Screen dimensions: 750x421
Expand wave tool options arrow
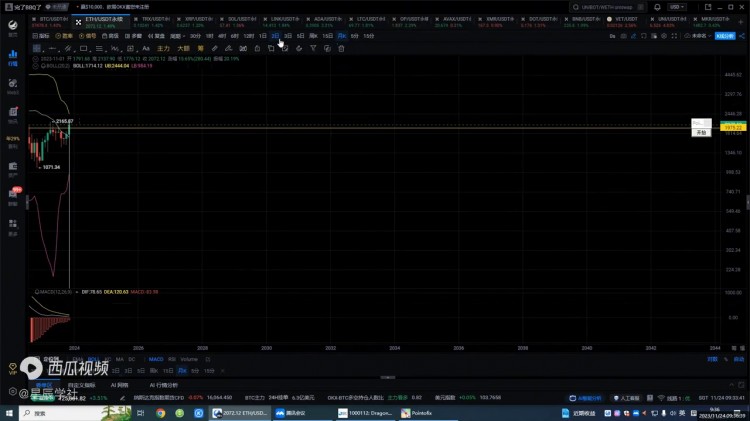click(121, 49)
